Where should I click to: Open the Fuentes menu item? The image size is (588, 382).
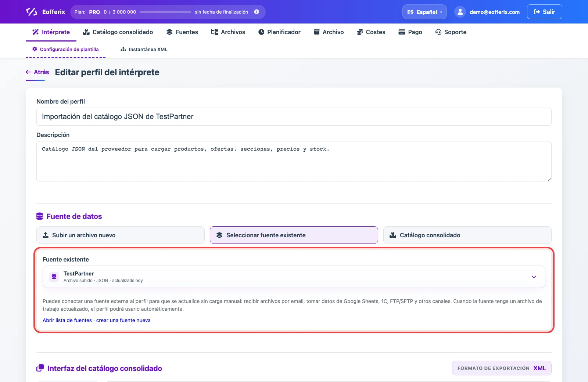(182, 32)
